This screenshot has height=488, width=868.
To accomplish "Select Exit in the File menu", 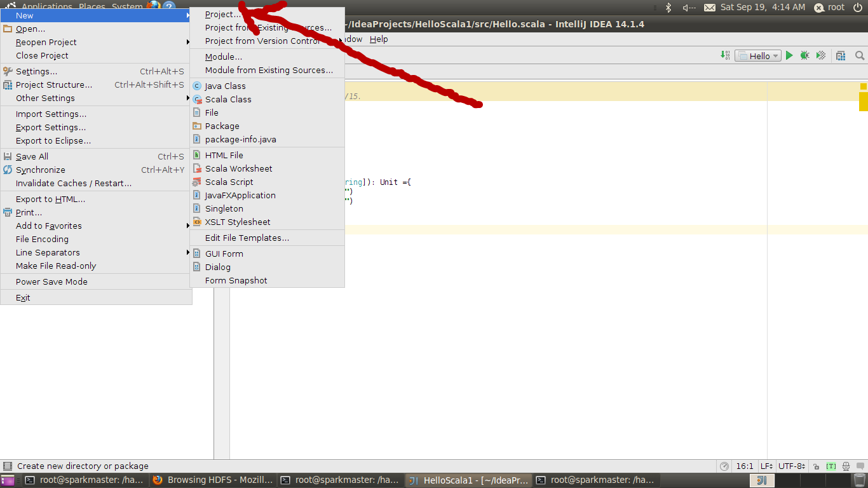I will point(96,297).
